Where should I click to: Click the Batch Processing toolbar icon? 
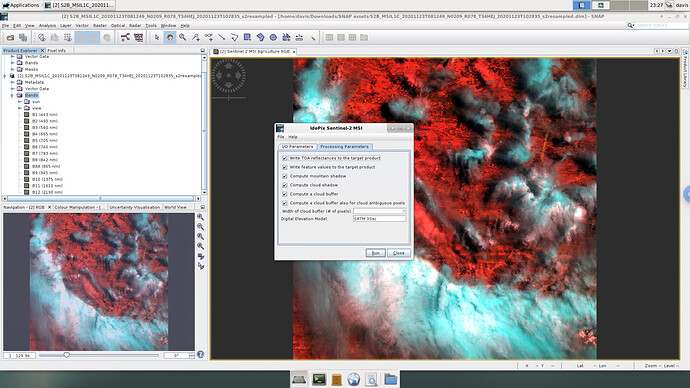pyautogui.click(x=139, y=38)
